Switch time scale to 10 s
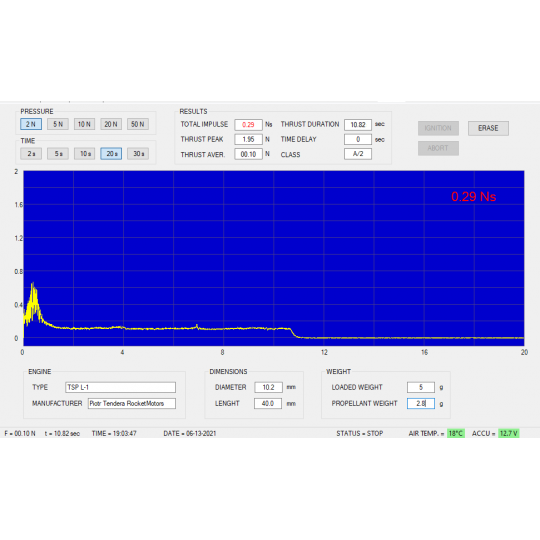540x540 pixels. (84, 154)
